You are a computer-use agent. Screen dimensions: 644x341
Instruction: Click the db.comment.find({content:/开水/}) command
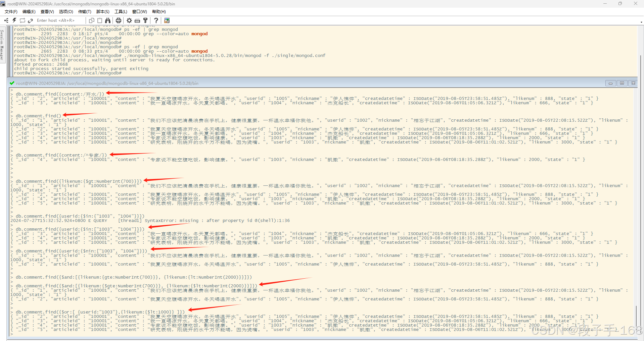point(60,94)
